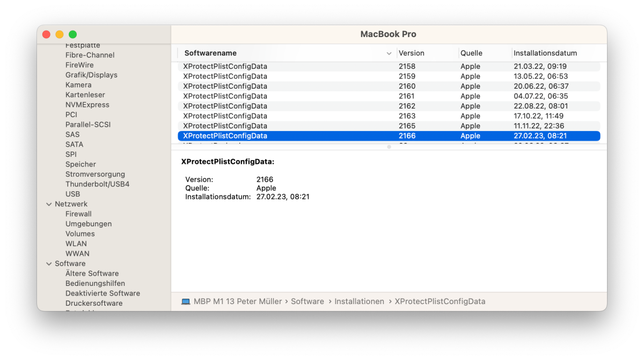Select XProtectPlistConfigData row version 2162

click(389, 106)
